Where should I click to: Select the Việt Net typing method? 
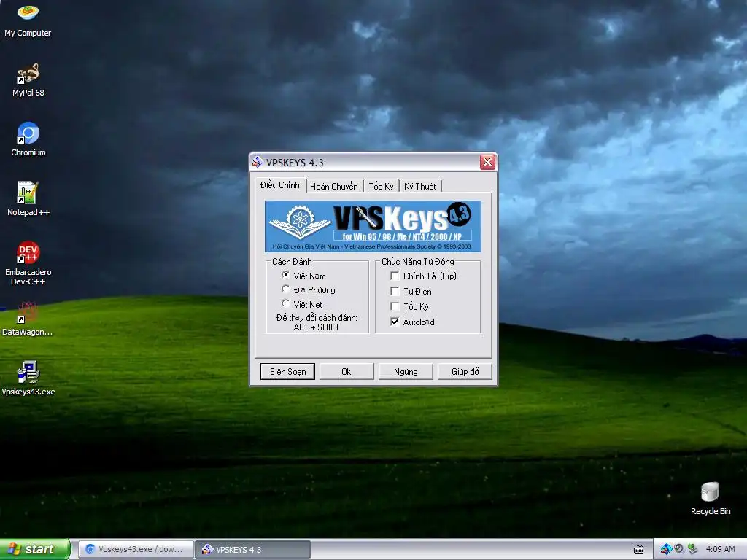click(285, 303)
